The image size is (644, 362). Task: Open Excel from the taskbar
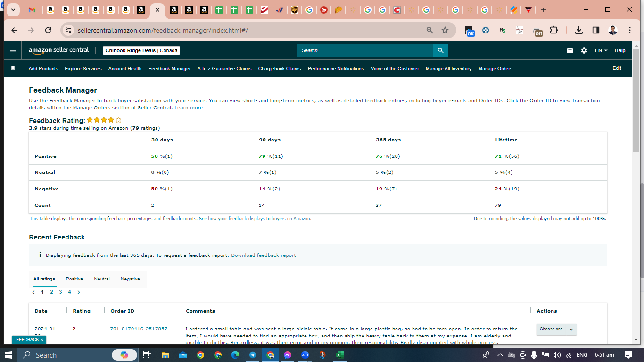coord(339,355)
